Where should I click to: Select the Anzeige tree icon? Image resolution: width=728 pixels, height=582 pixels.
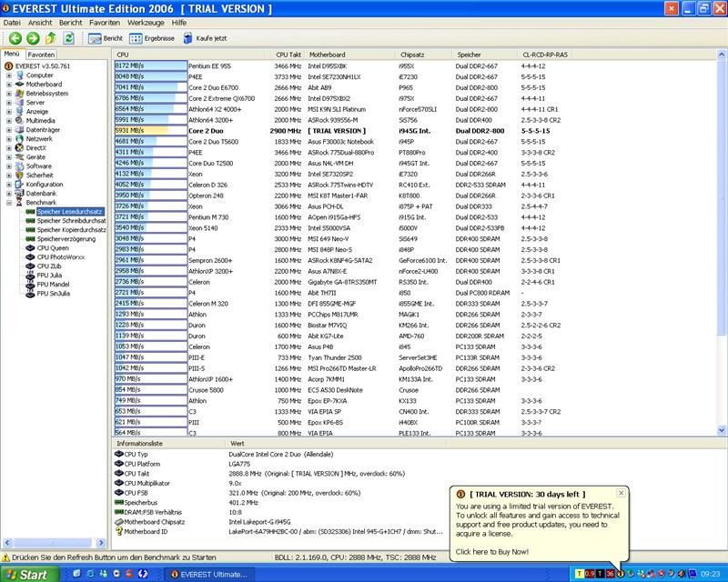[19, 111]
